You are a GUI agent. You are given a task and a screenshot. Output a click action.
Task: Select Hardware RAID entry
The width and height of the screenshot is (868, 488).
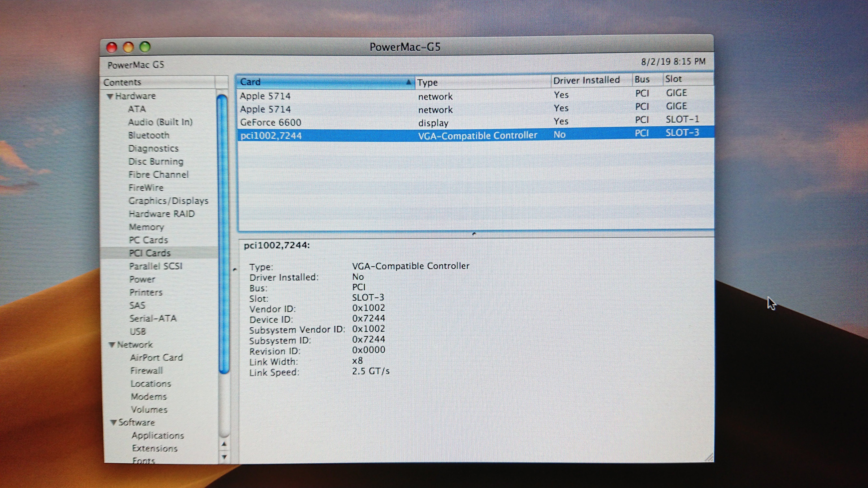[x=162, y=214]
